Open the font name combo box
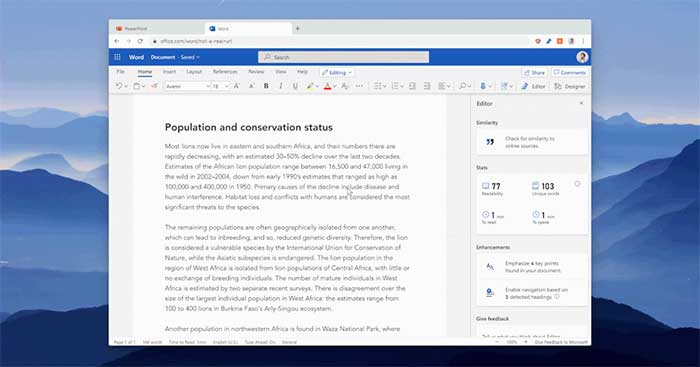This screenshot has width=700, height=367. (187, 86)
